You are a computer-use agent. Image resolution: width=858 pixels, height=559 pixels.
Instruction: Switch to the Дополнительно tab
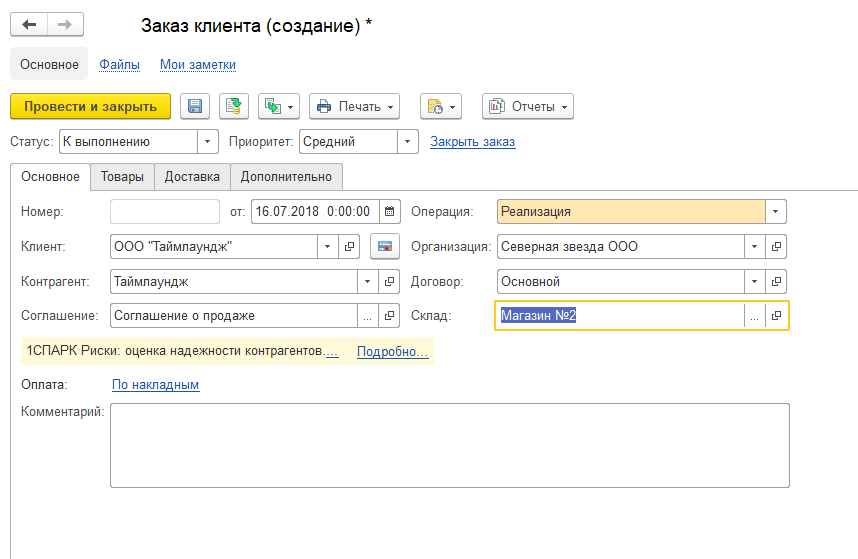point(286,177)
